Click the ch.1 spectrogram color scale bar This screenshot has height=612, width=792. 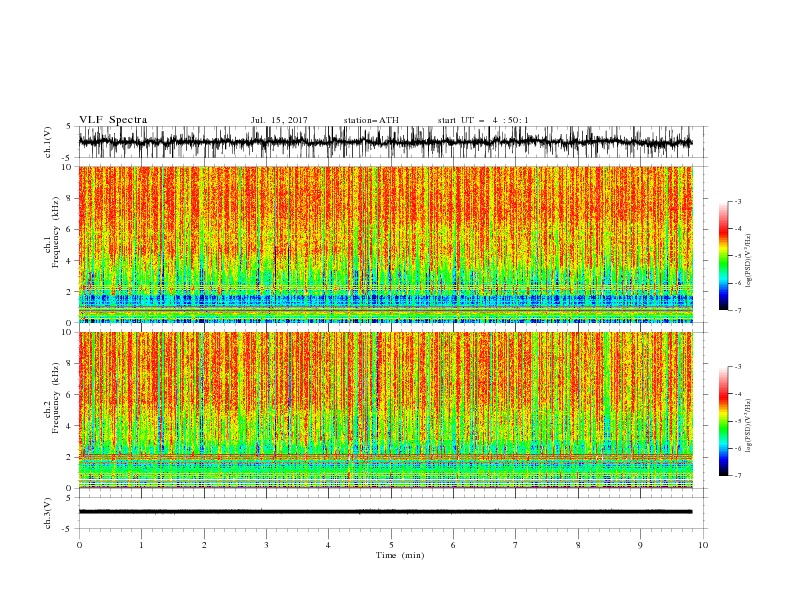(x=723, y=256)
